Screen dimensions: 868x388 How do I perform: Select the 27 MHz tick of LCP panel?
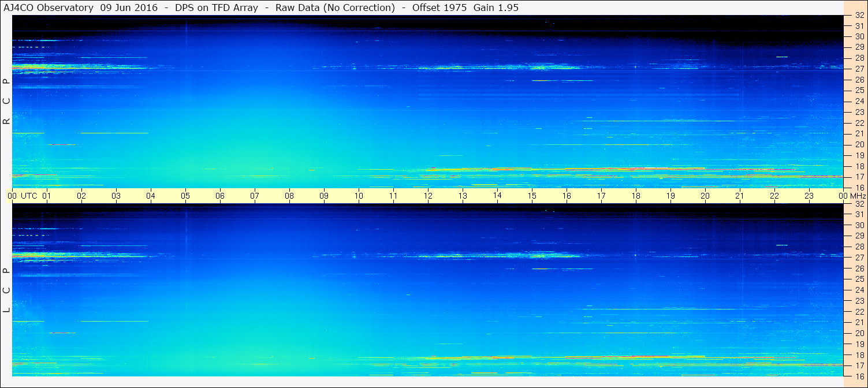[859, 258]
